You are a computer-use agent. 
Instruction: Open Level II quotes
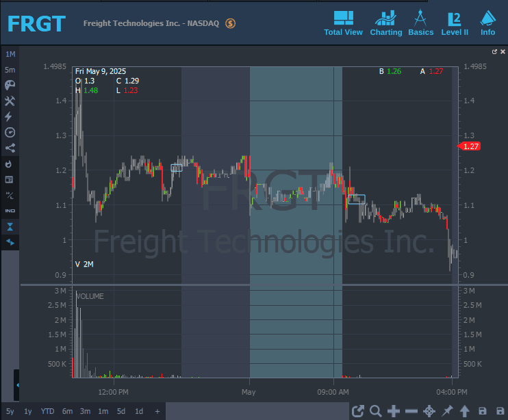click(x=455, y=23)
